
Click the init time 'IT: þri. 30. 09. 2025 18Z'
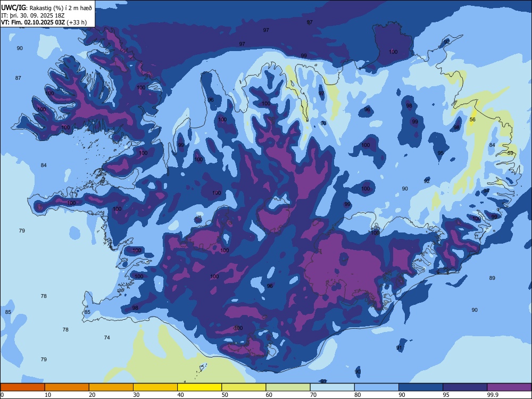tap(32, 15)
